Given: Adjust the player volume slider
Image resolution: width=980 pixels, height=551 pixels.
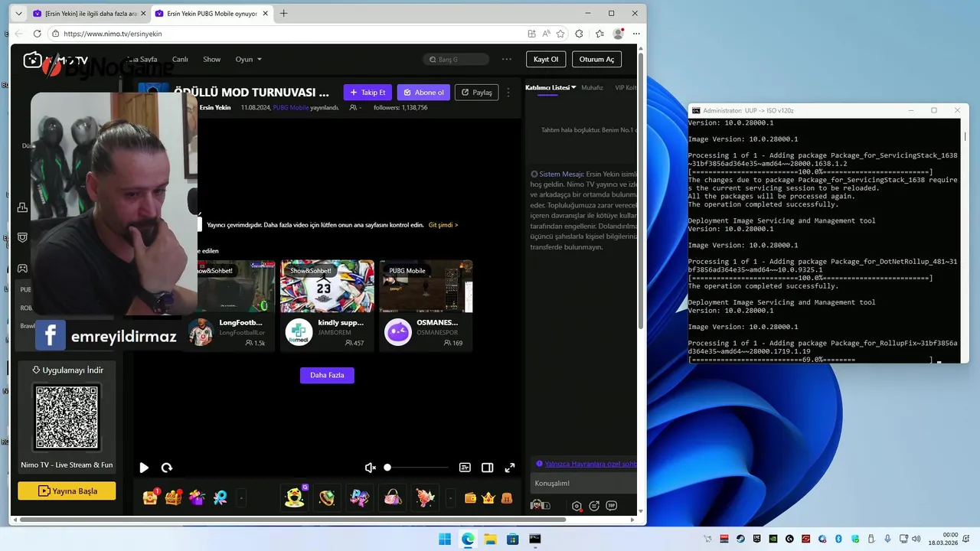Looking at the screenshot, I should pos(417,468).
